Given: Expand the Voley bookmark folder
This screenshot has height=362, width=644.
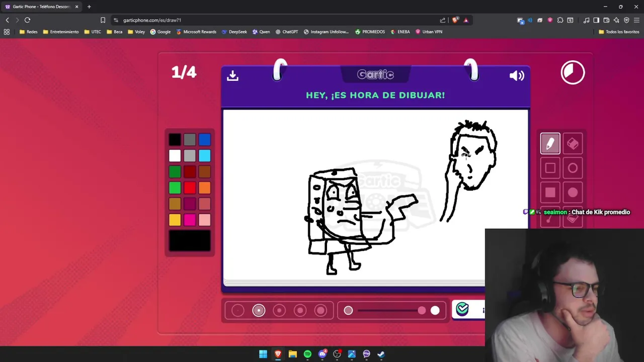Looking at the screenshot, I should pos(136,32).
